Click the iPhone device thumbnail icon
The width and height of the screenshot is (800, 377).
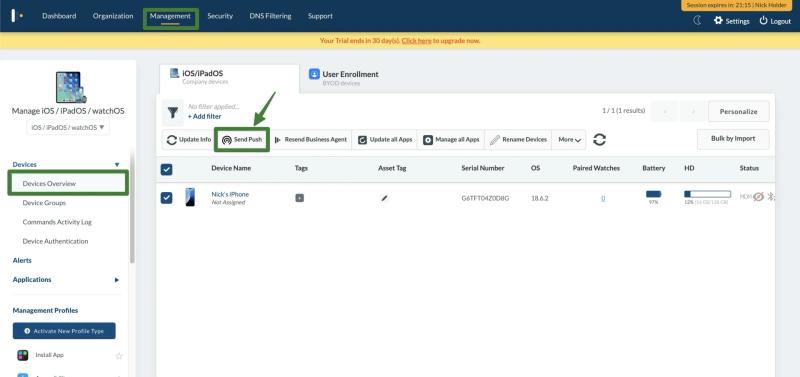click(190, 197)
